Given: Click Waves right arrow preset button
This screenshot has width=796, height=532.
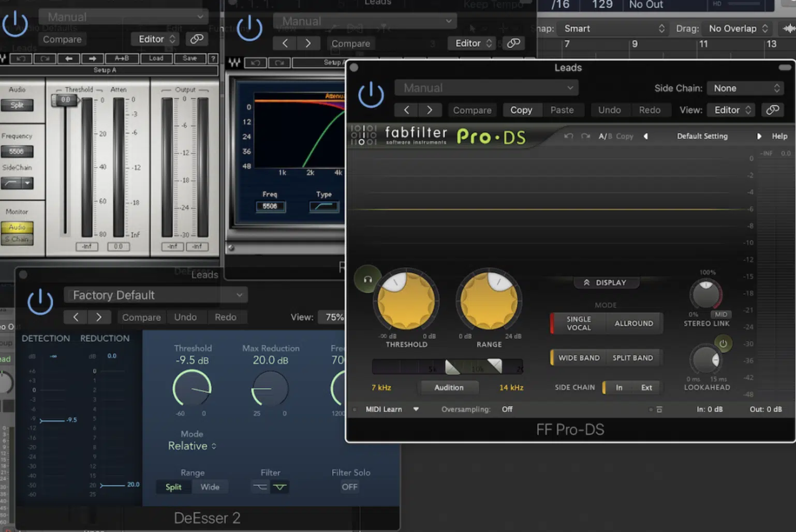Looking at the screenshot, I should click(92, 58).
